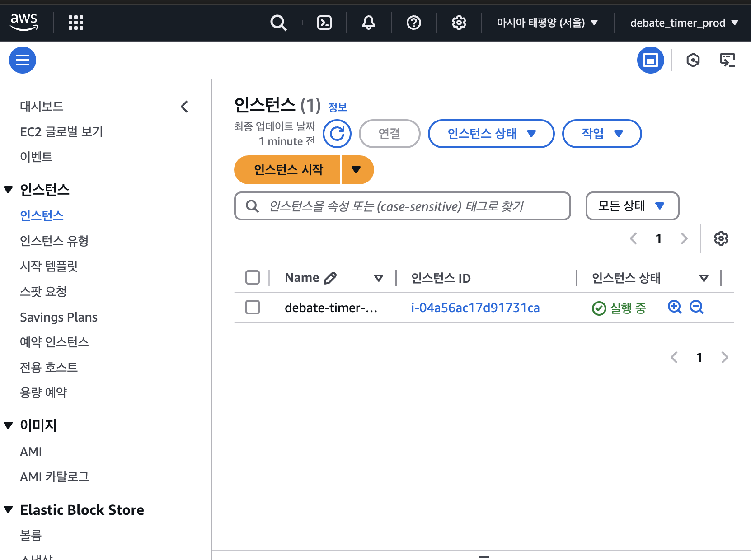This screenshot has width=751, height=560.
Task: Open 이벤트 in the sidebar
Action: pos(36,157)
